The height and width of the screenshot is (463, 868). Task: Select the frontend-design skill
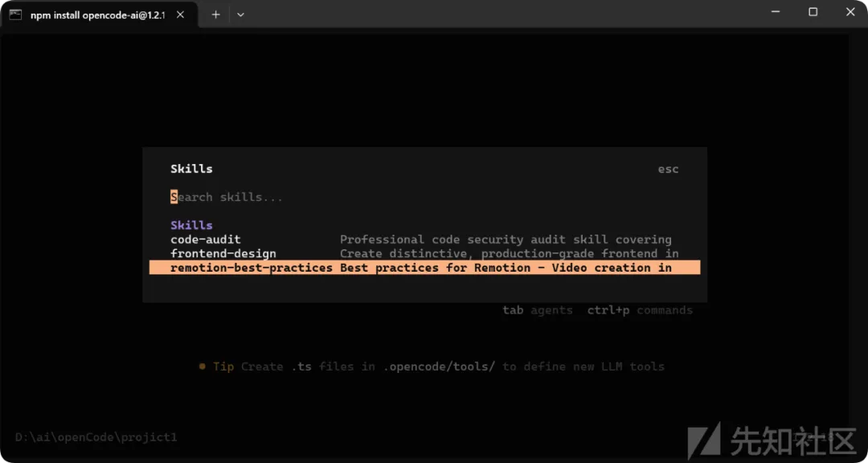424,254
